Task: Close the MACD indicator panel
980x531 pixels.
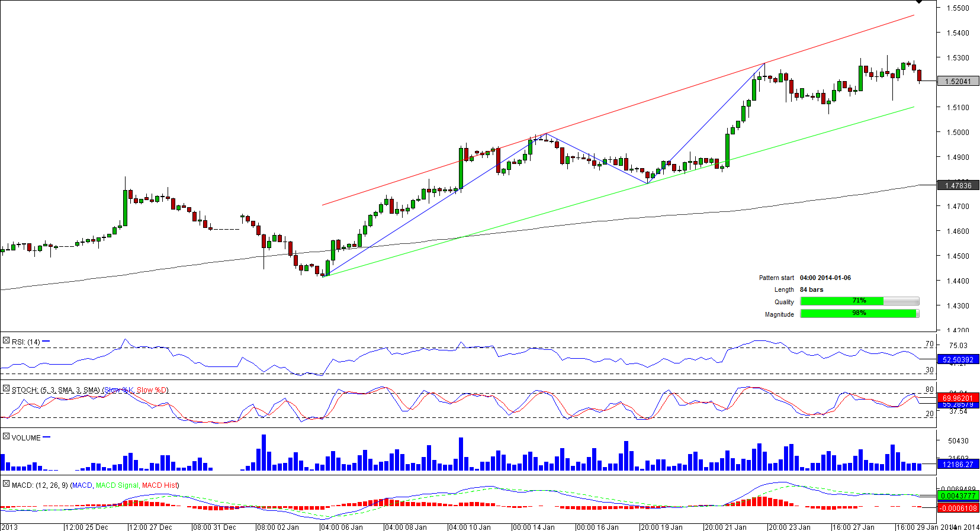Action: click(6, 484)
